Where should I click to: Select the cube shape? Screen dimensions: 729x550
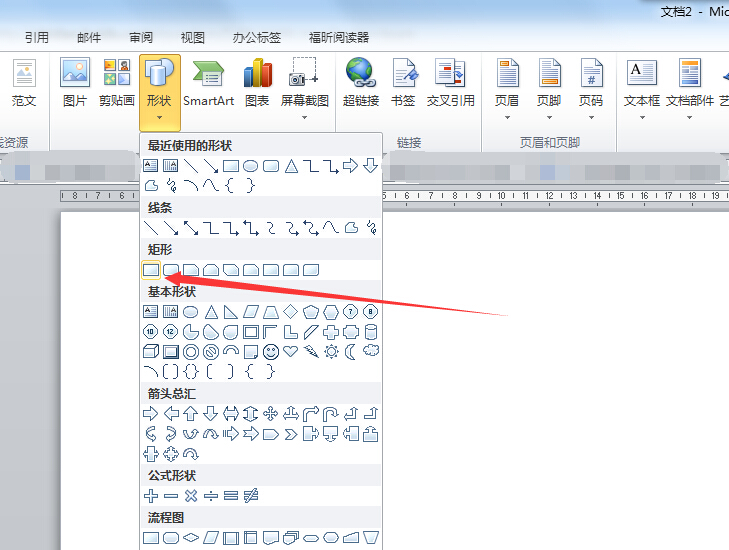tap(151, 351)
